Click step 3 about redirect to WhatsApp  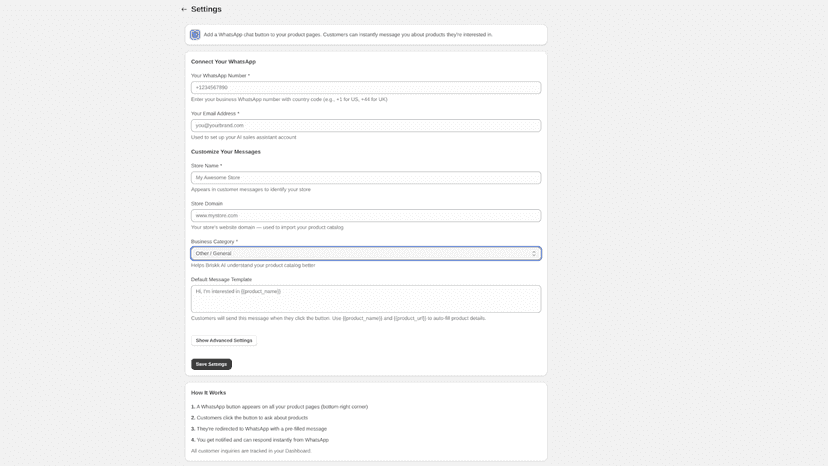click(259, 429)
